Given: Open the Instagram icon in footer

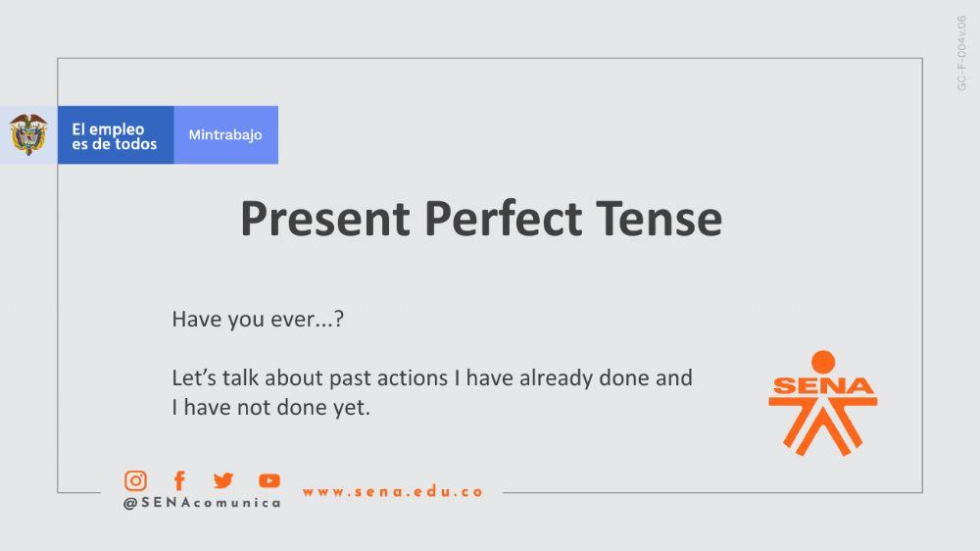Looking at the screenshot, I should [135, 480].
